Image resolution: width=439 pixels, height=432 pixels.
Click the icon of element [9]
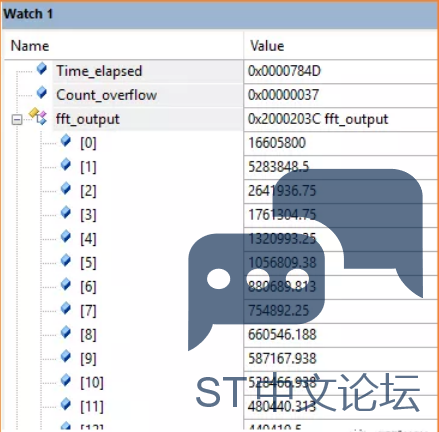click(x=66, y=357)
